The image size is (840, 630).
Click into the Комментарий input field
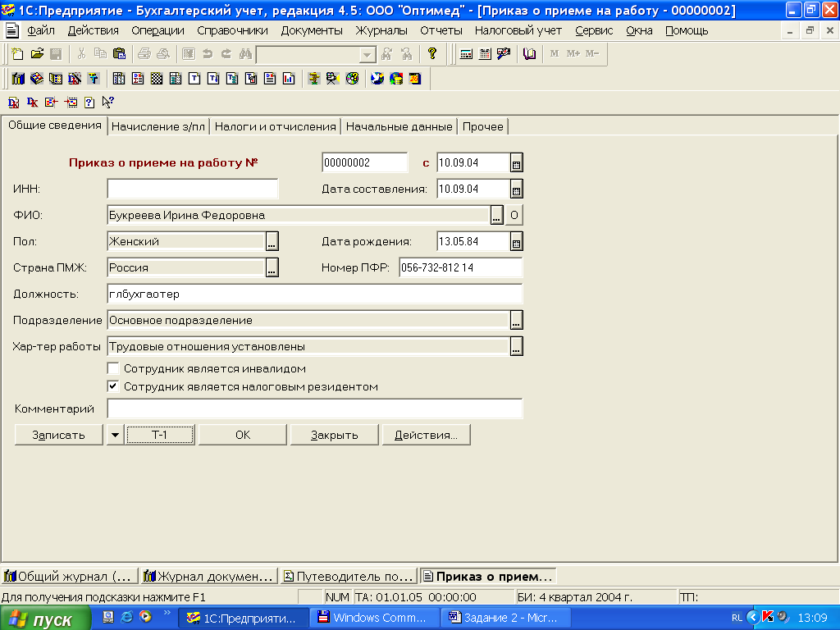(314, 409)
